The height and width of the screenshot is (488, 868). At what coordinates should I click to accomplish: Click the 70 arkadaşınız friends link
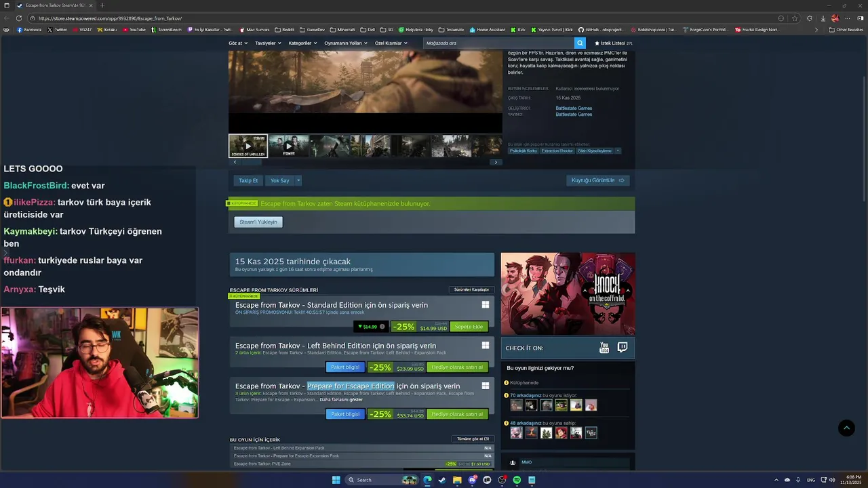(x=526, y=395)
